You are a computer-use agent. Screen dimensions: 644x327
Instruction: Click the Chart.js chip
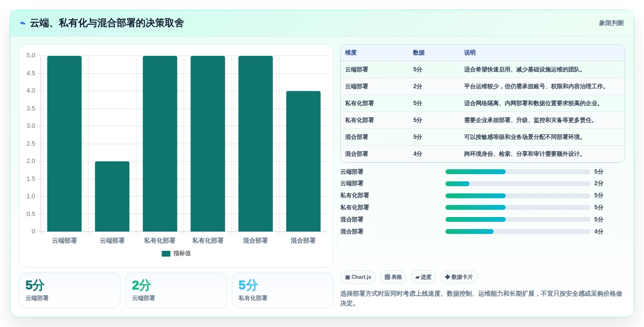tap(358, 277)
